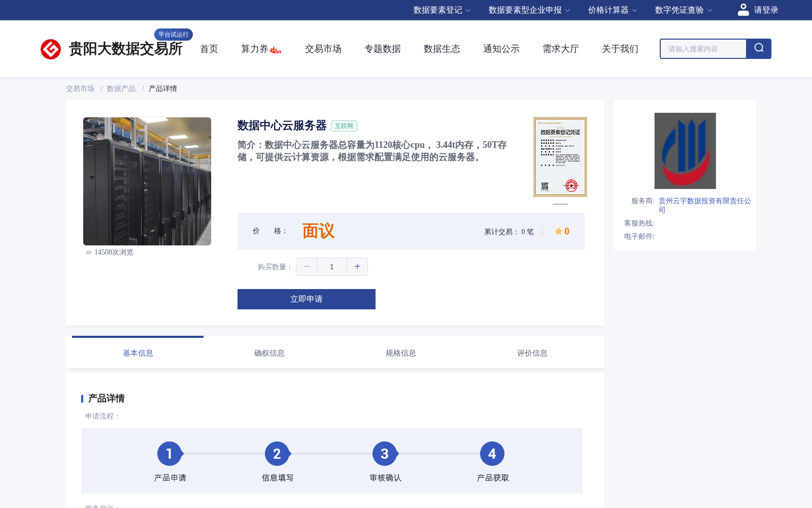The height and width of the screenshot is (508, 812).
Task: Click the 产品详情 section heading
Action: 107,398
